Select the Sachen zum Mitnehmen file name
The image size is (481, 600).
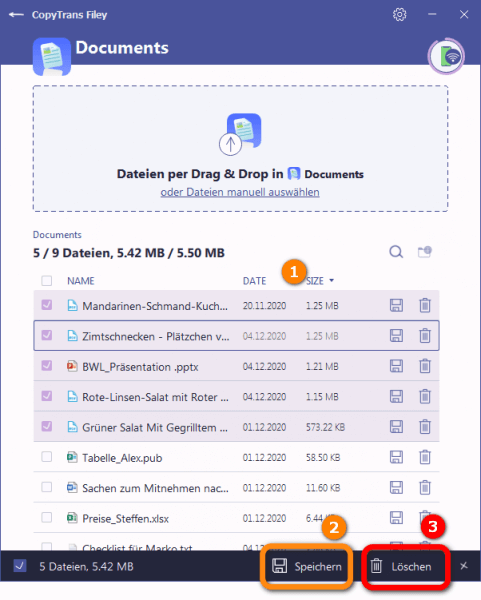155,488
